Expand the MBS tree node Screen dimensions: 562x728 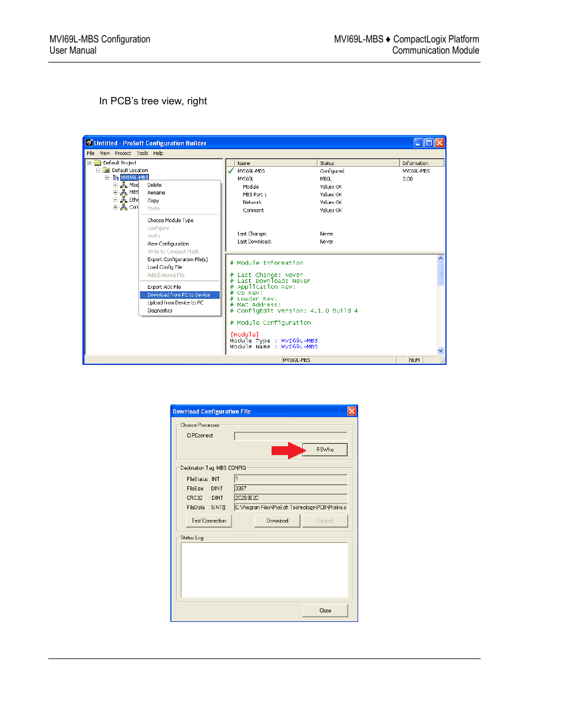tap(115, 193)
